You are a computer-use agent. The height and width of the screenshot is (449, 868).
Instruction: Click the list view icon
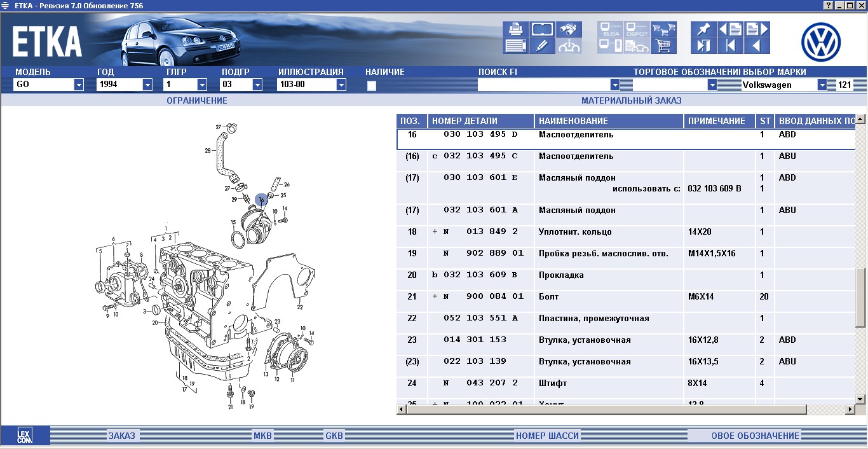click(x=515, y=46)
